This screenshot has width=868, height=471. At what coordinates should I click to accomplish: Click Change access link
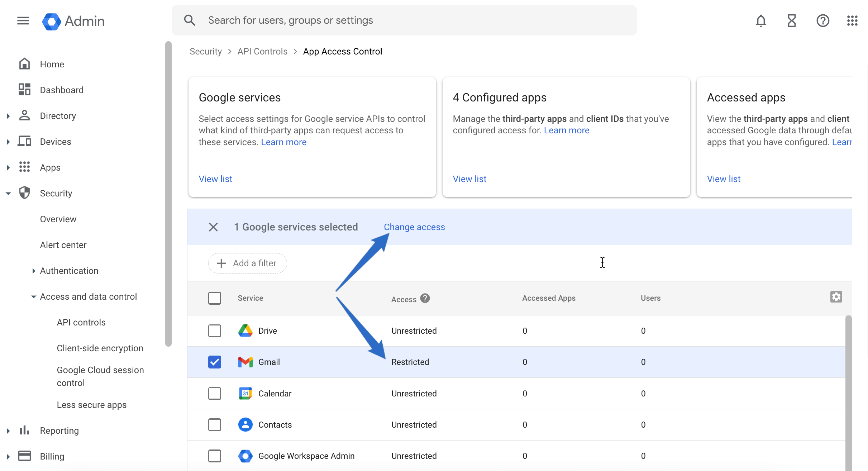point(414,227)
